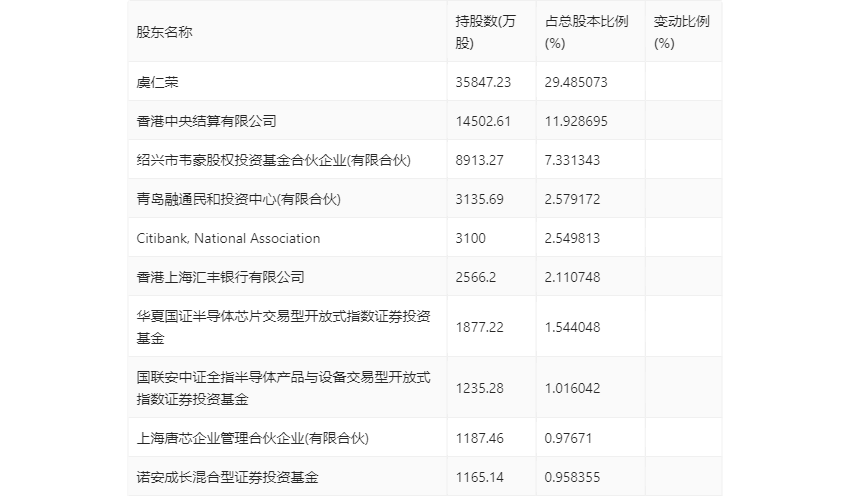Select the value 14502.61
This screenshot has height=496, width=850.
[483, 121]
